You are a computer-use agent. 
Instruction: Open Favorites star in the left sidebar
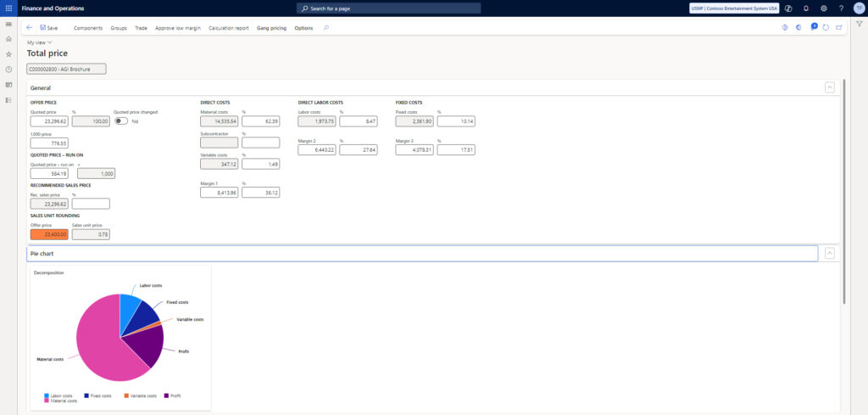(x=8, y=54)
